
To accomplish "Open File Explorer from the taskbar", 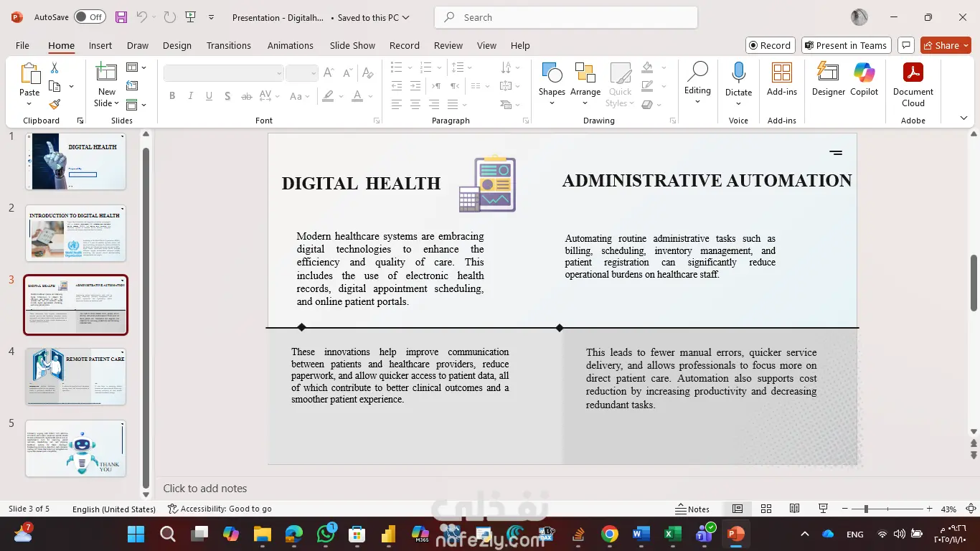I will pyautogui.click(x=262, y=534).
